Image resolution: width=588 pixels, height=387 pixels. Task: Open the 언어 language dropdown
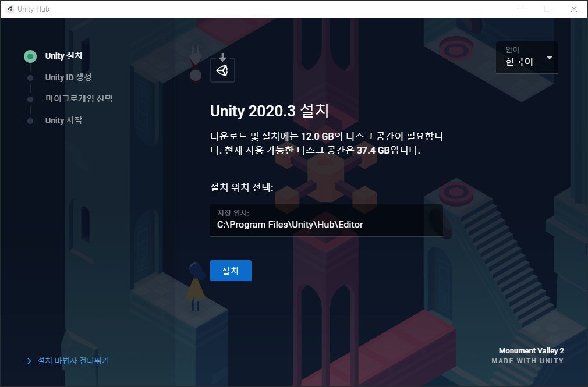[x=527, y=58]
